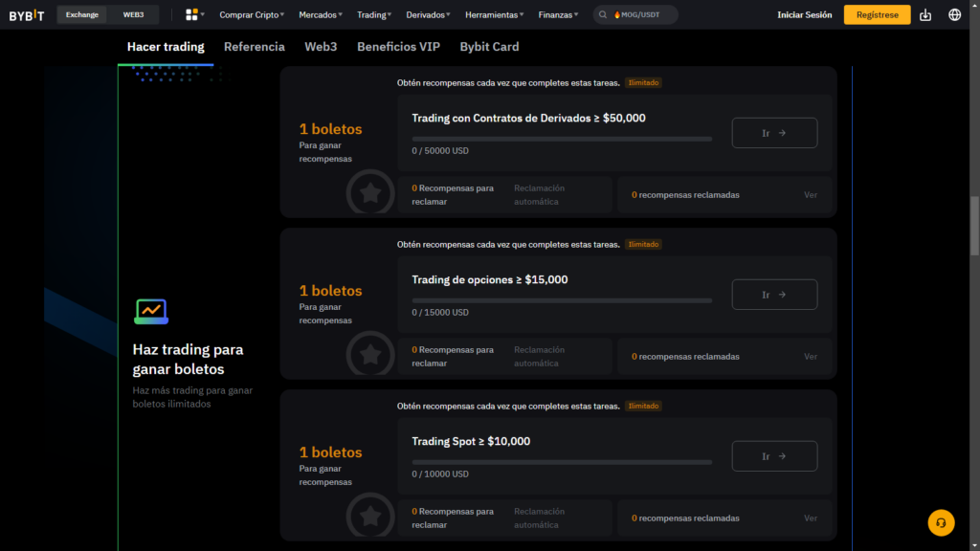The height and width of the screenshot is (551, 980).
Task: Click the "Trading de opciones ≥ $15,000" title
Action: 490,280
